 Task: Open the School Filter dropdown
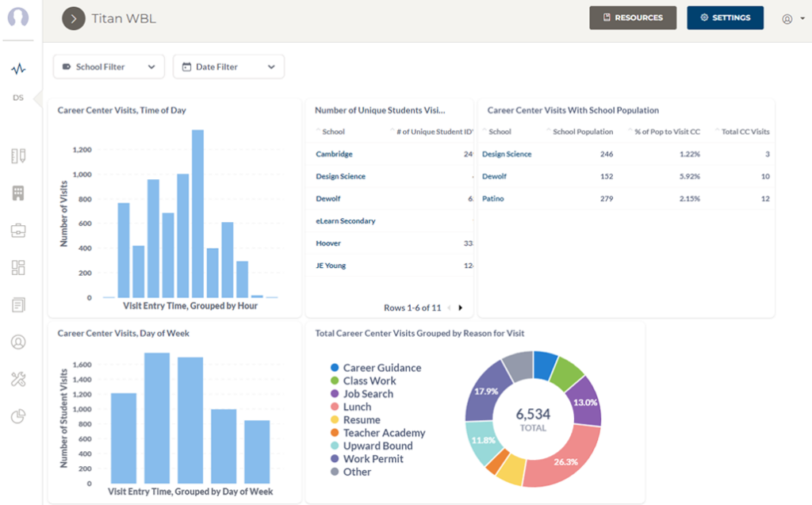coord(109,67)
